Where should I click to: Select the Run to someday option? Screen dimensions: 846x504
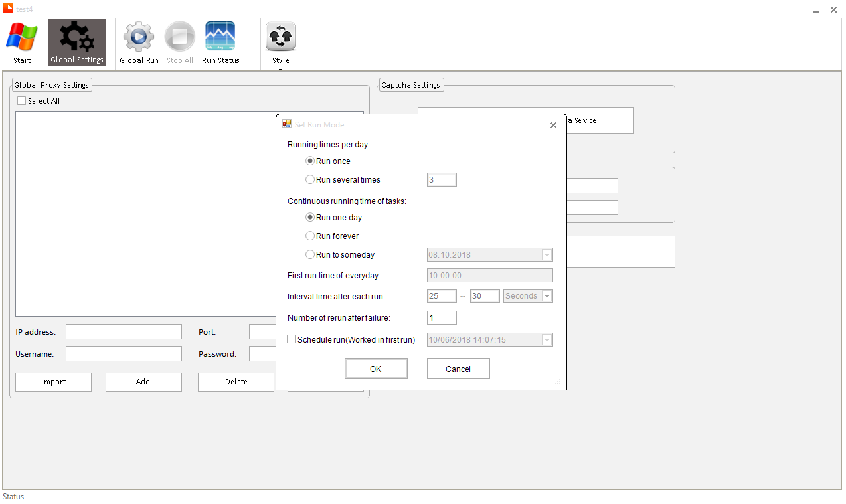coord(310,254)
